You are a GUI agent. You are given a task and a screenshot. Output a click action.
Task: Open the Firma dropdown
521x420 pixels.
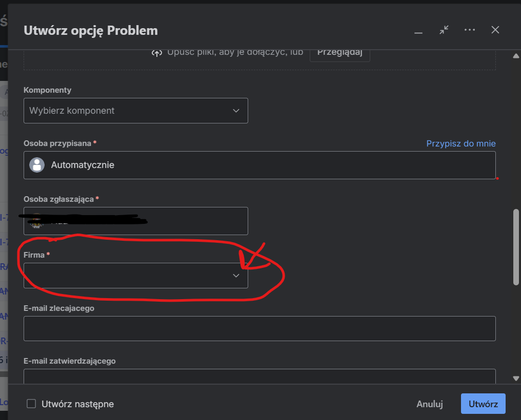135,276
